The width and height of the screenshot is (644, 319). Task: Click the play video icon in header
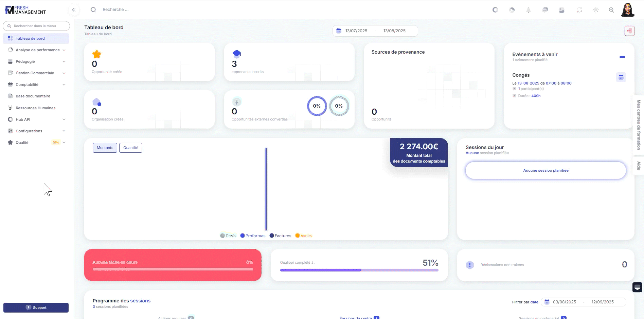point(512,10)
